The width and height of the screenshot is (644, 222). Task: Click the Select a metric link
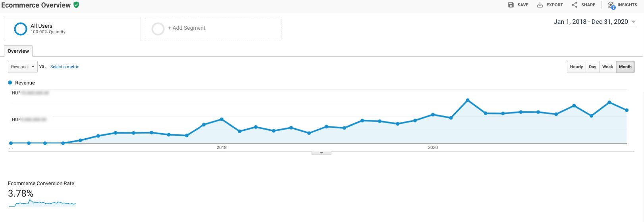pyautogui.click(x=65, y=67)
